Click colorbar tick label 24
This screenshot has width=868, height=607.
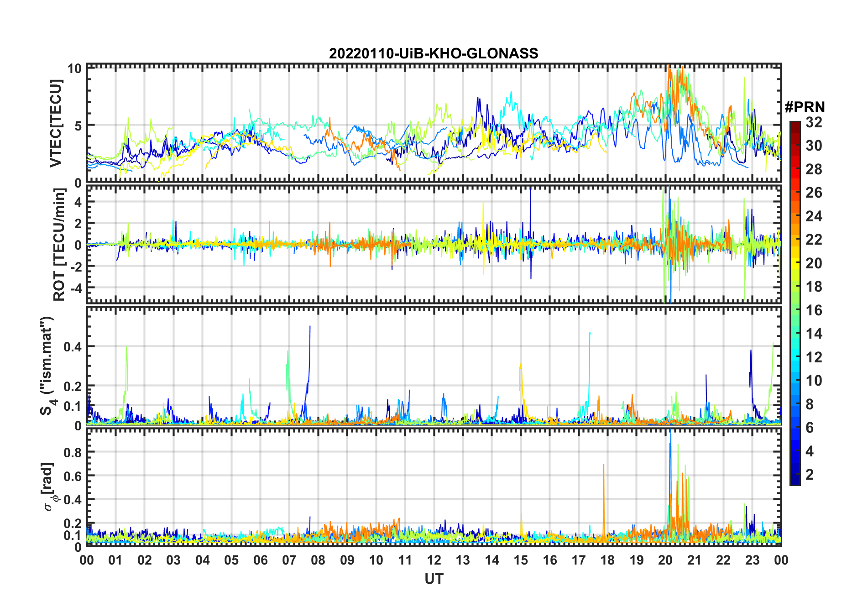click(814, 216)
